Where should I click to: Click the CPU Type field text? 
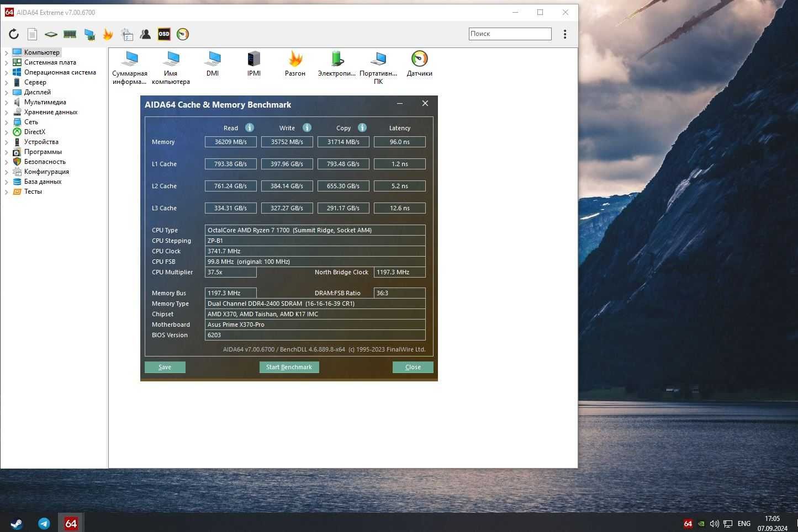click(x=315, y=230)
